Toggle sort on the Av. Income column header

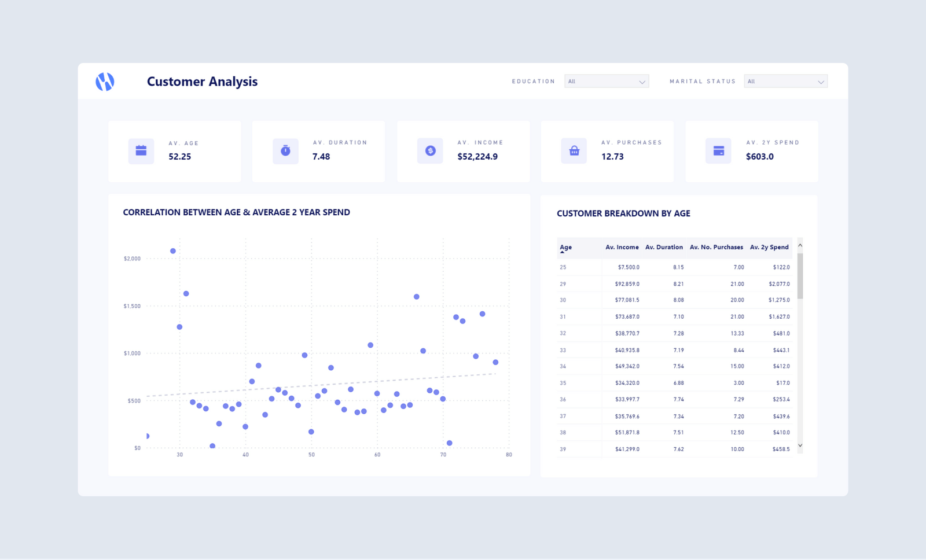tap(622, 247)
